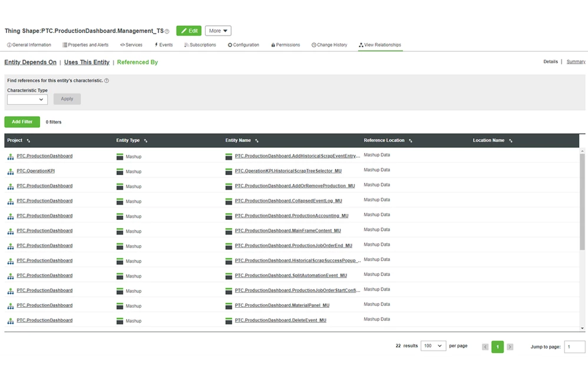
Task: Open AddOrRemoveProduction_MU mashup link
Action: [295, 186]
